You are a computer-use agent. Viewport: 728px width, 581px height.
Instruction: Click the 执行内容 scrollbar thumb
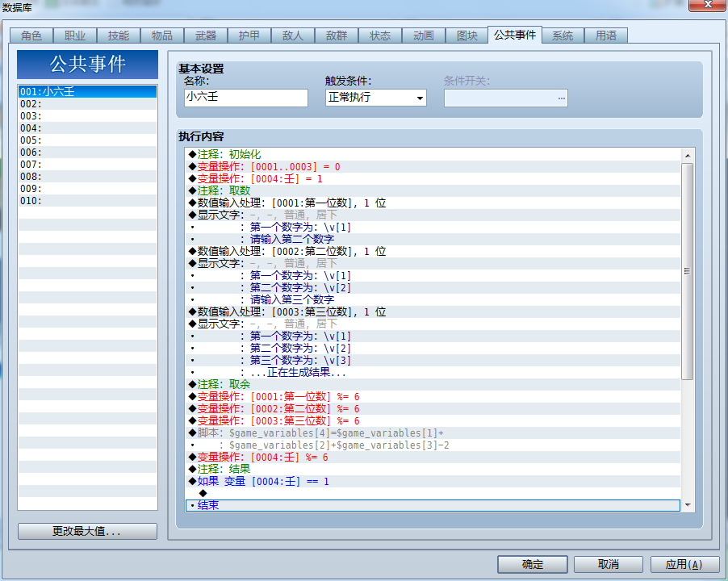[688, 271]
